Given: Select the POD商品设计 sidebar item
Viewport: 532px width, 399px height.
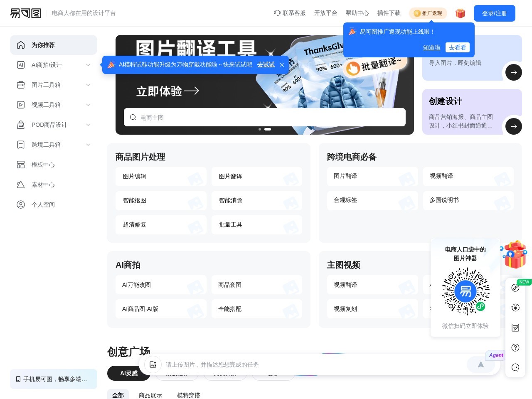Looking at the screenshot, I should 49,125.
